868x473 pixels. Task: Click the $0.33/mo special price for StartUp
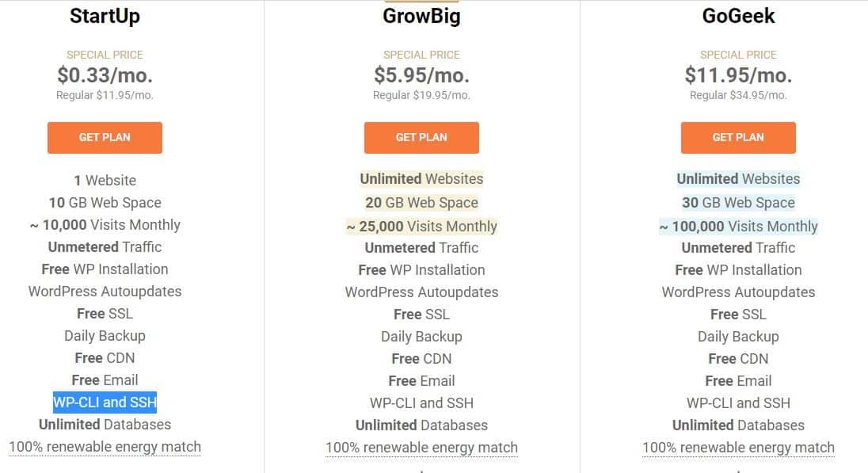(105, 75)
